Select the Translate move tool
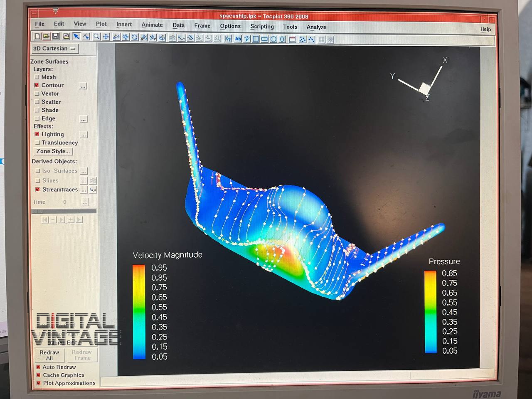This screenshot has height=399, width=532. (x=106, y=37)
